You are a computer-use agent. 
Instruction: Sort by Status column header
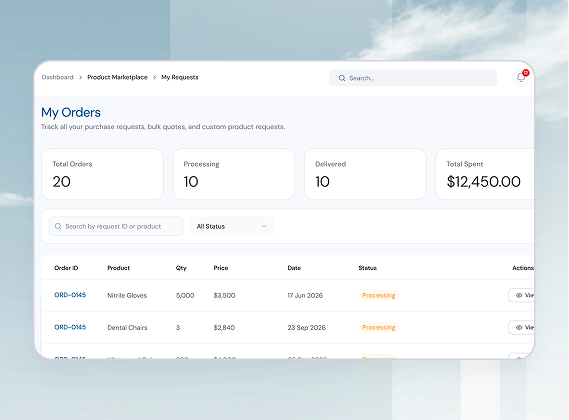[x=368, y=268]
